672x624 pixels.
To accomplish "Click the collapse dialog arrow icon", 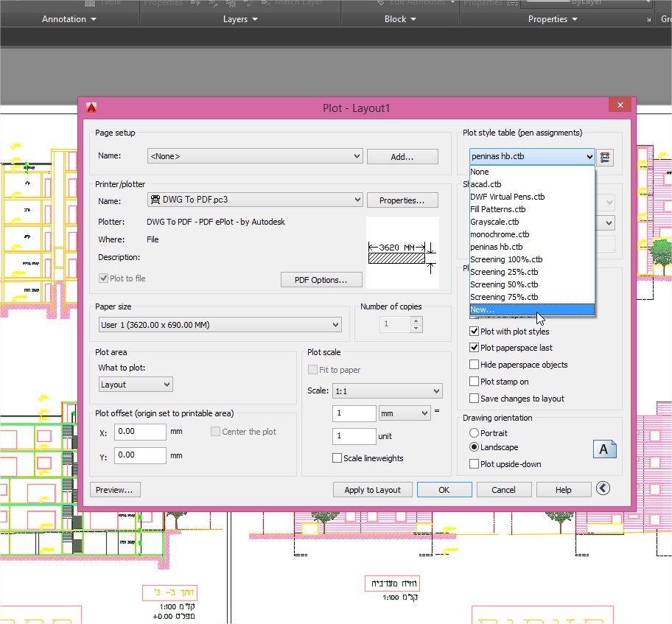I will point(604,489).
